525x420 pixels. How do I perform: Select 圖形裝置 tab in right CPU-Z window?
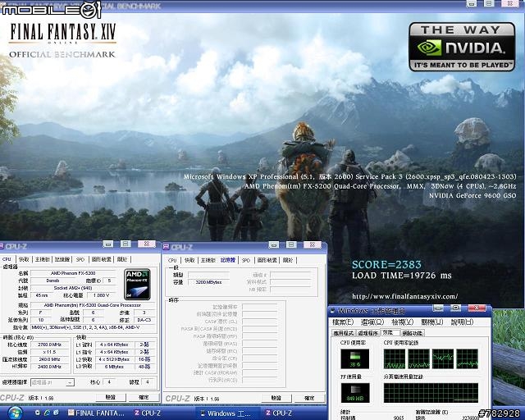267,260
